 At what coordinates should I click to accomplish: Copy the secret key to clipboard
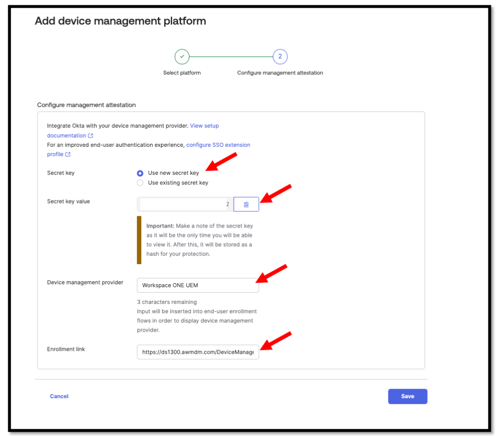[246, 204]
